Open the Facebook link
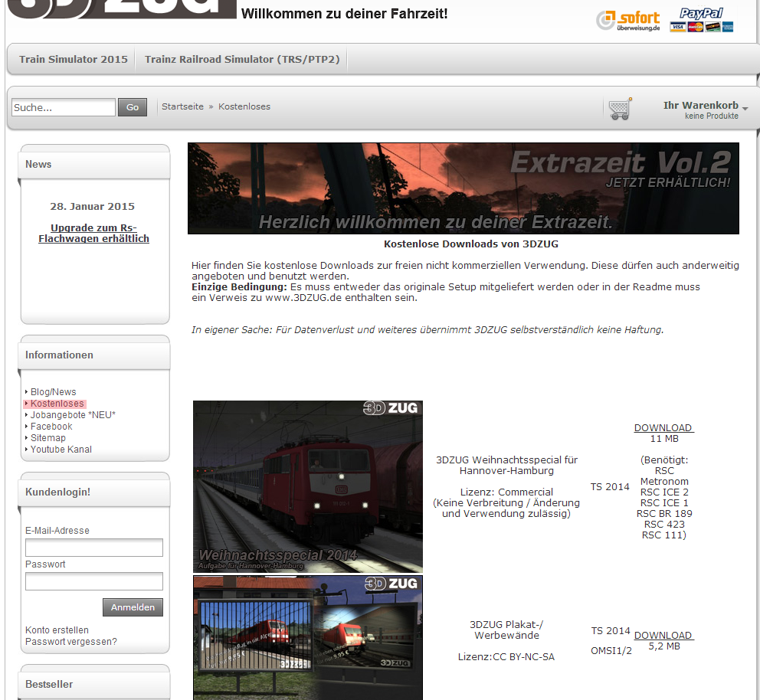 [x=51, y=427]
